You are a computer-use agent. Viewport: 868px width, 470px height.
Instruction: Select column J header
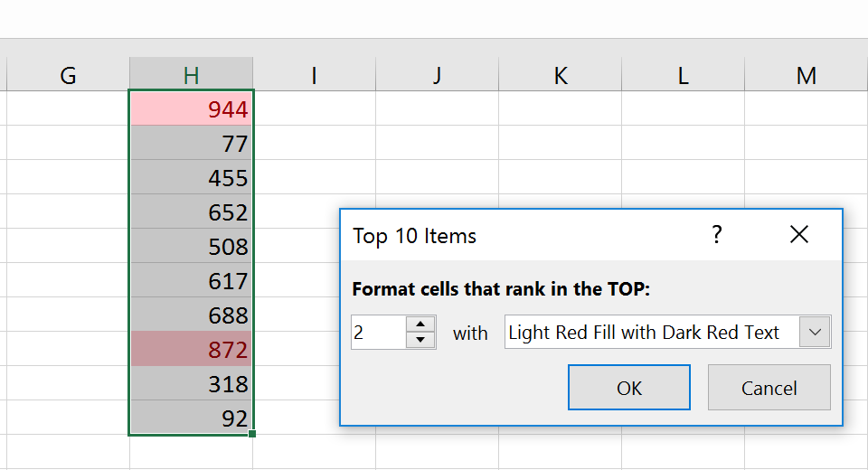437,76
